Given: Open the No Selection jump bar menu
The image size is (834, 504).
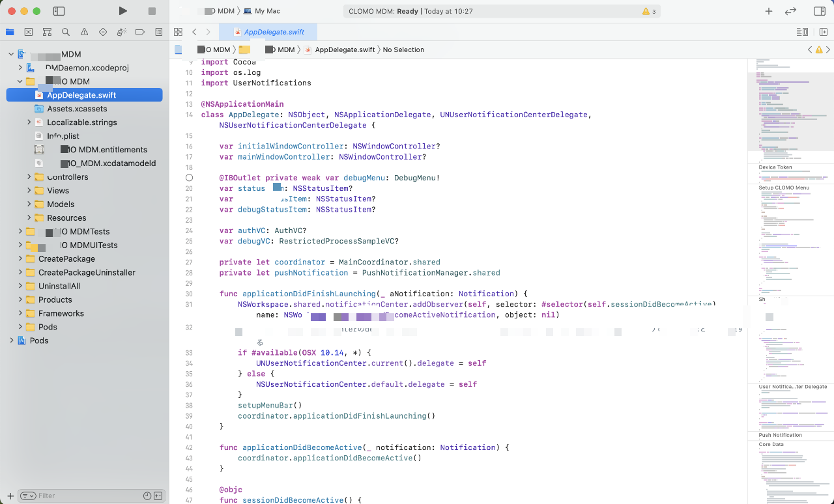Looking at the screenshot, I should click(403, 49).
